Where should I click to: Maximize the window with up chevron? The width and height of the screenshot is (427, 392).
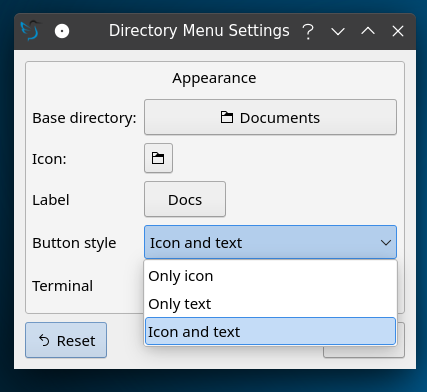tap(368, 31)
